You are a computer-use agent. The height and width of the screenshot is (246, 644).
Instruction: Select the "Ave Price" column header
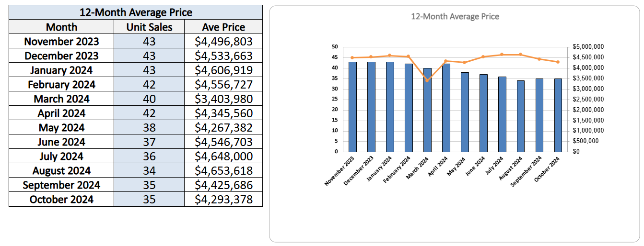[x=223, y=27]
